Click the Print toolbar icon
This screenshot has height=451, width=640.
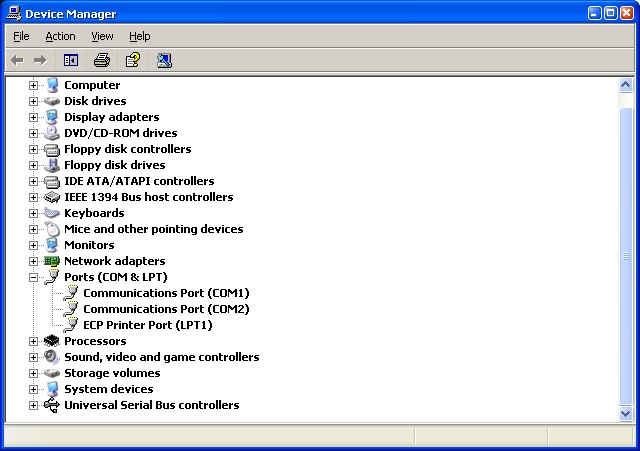[x=102, y=60]
